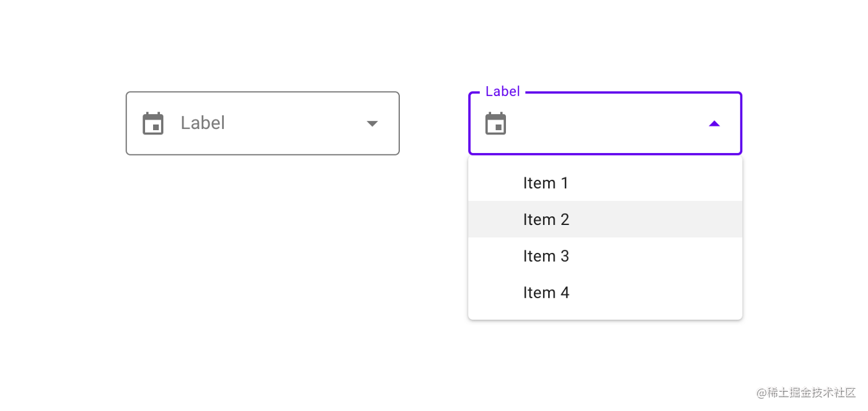The width and height of the screenshot is (868, 411).
Task: Click the bottom padding of the dropdown menu panel
Action: click(x=604, y=315)
